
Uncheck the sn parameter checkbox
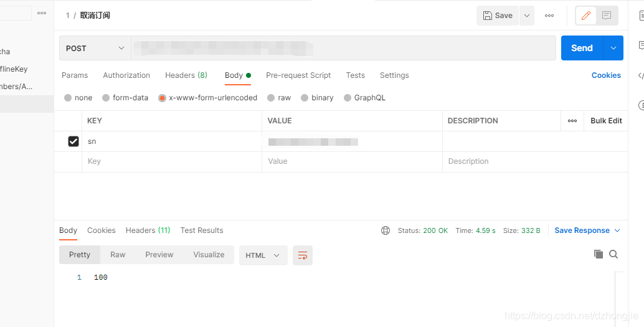click(x=73, y=141)
